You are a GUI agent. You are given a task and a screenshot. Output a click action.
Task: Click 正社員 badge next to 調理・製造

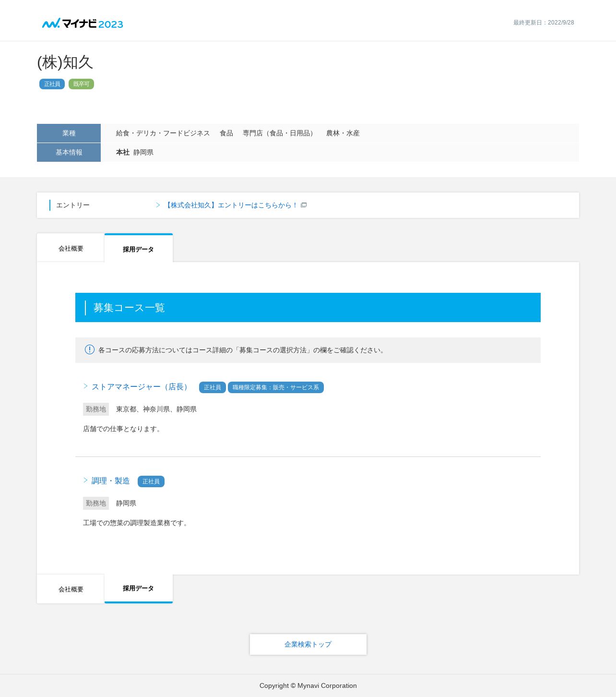tap(151, 481)
